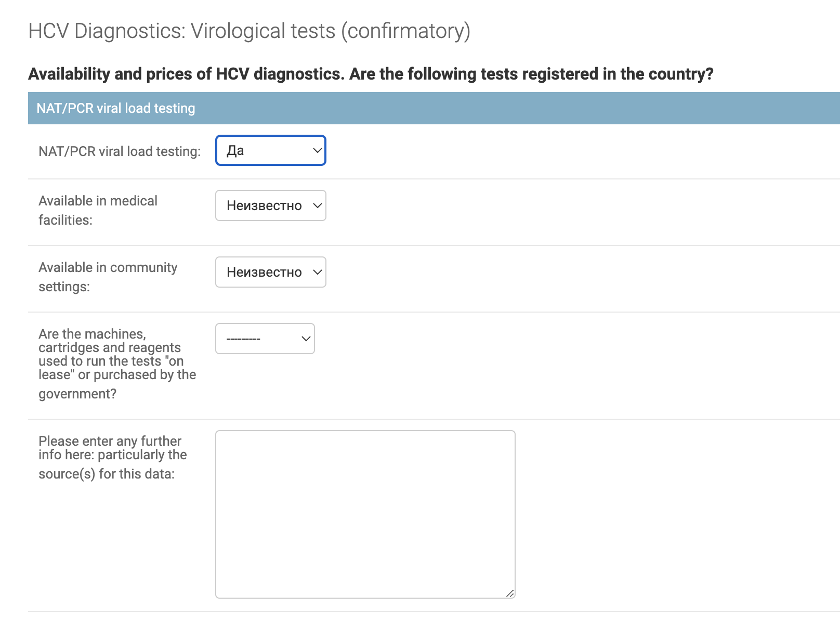Click the chevron arrow beside Да

click(318, 150)
